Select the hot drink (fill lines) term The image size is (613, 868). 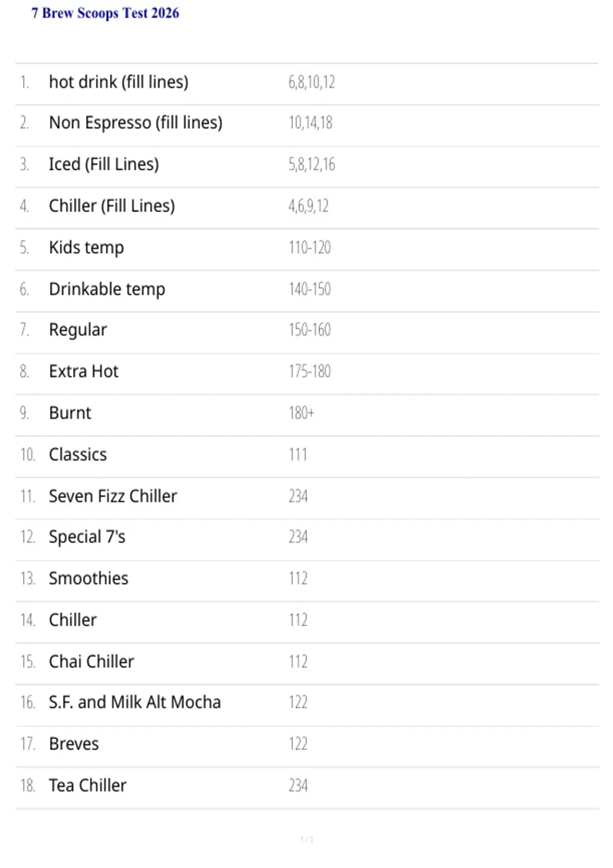click(119, 82)
